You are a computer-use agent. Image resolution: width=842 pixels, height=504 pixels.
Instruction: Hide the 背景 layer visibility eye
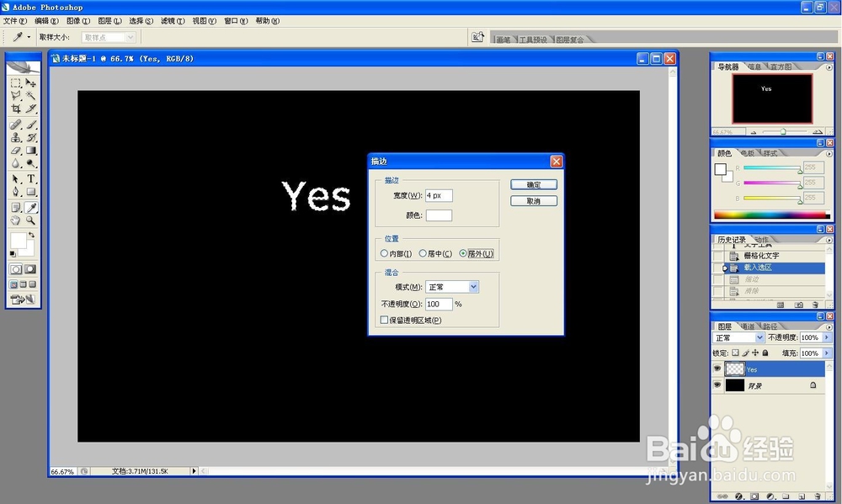pyautogui.click(x=717, y=385)
